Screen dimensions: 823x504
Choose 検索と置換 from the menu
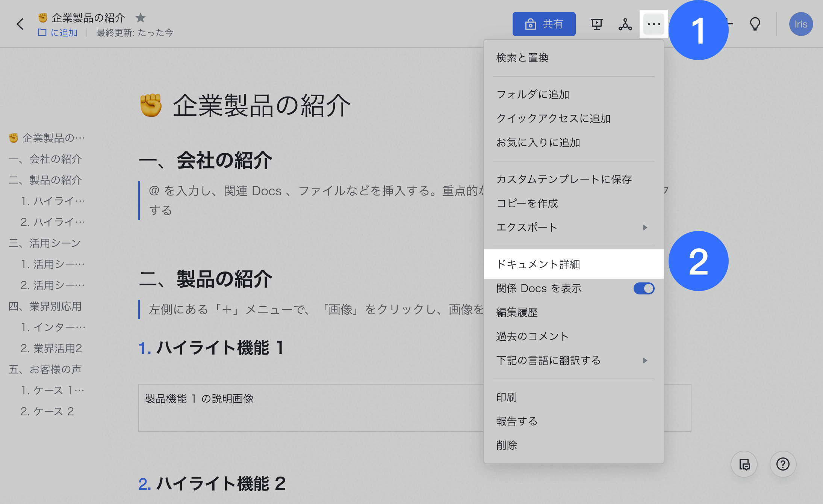(x=522, y=58)
